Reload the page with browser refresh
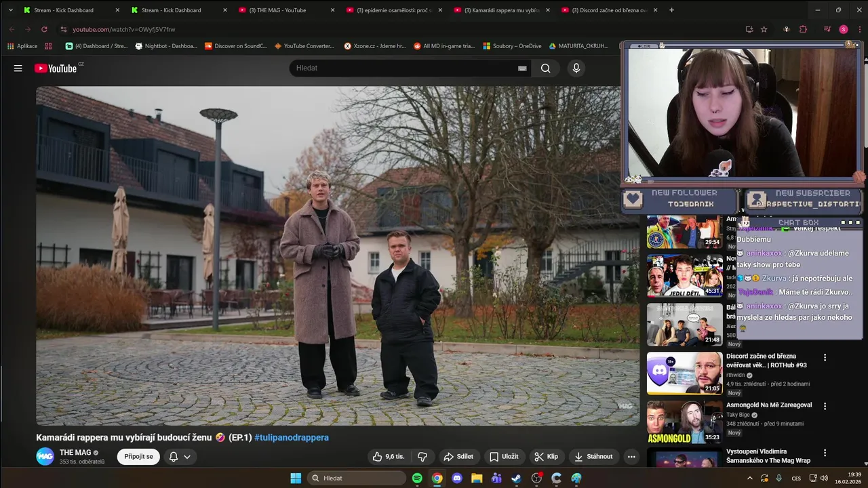Image resolution: width=868 pixels, height=488 pixels. (x=44, y=29)
